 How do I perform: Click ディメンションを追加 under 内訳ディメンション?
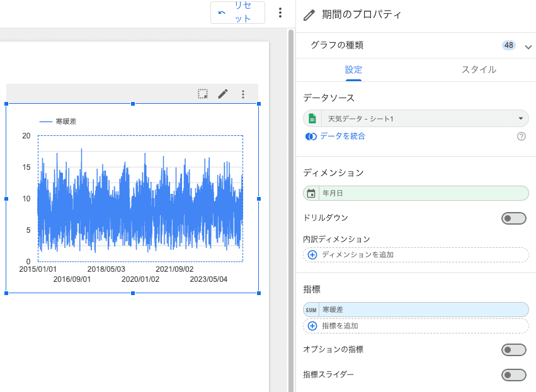coord(416,255)
